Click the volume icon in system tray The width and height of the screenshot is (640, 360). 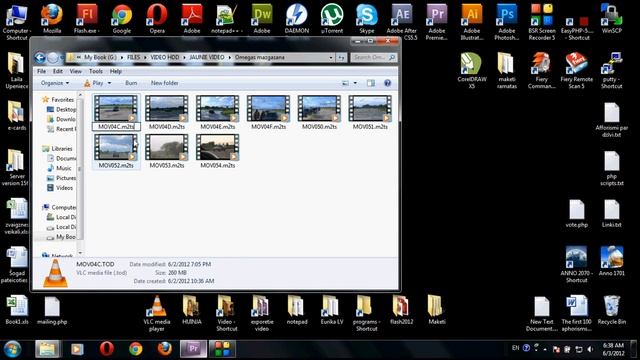coord(590,349)
